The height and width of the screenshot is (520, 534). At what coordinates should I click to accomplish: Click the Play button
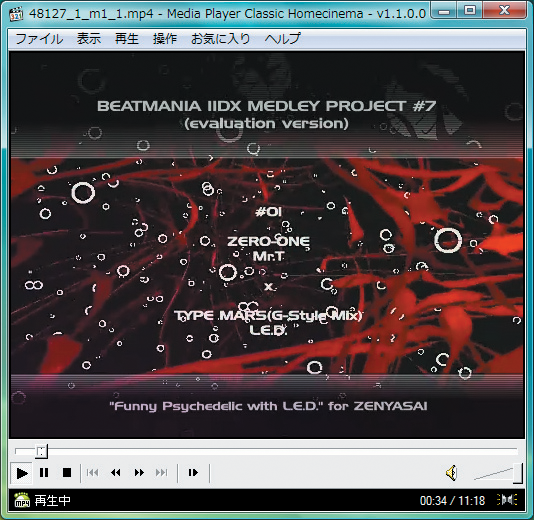click(x=22, y=473)
